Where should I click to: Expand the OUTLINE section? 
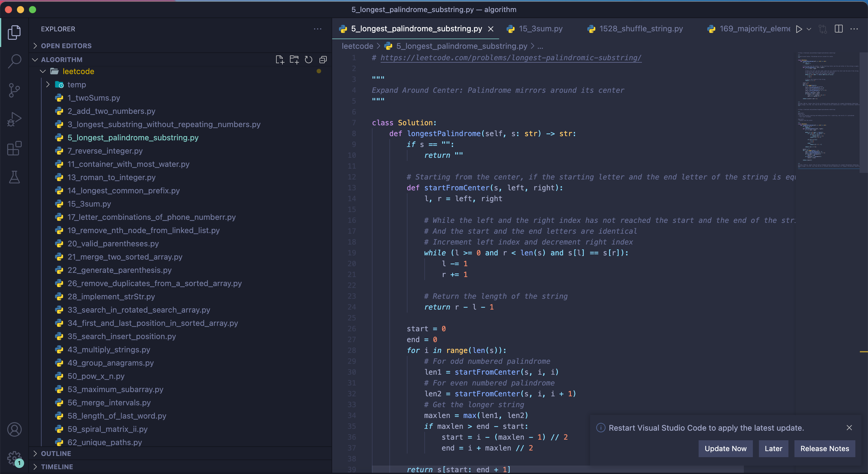coord(56,454)
